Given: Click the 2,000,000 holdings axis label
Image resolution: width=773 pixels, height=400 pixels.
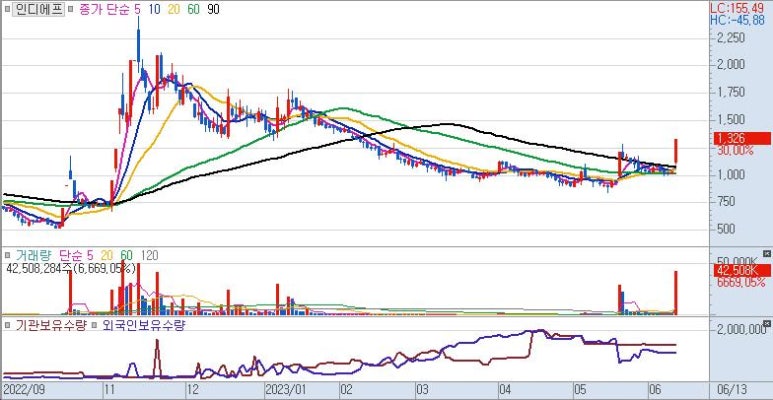Looking at the screenshot, I should [739, 329].
